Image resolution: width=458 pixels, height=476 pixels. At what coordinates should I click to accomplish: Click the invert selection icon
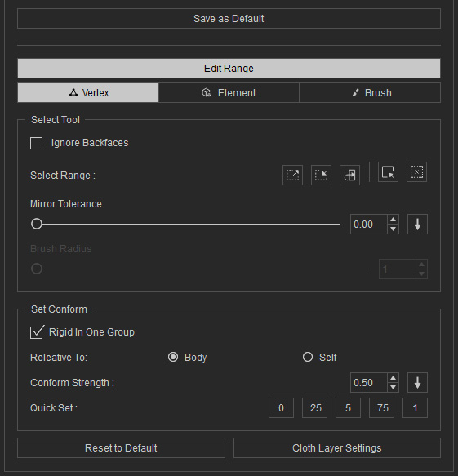pos(388,172)
